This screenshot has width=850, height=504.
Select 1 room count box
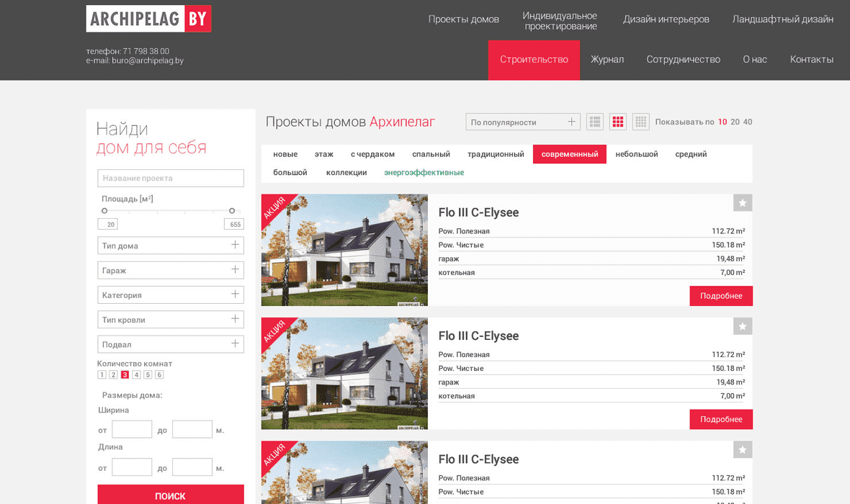(102, 374)
